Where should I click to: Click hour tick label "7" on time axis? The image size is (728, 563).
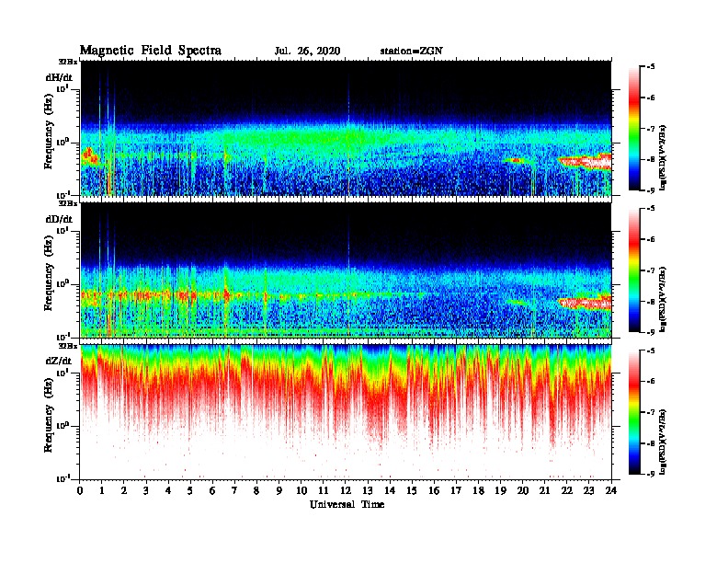click(235, 491)
